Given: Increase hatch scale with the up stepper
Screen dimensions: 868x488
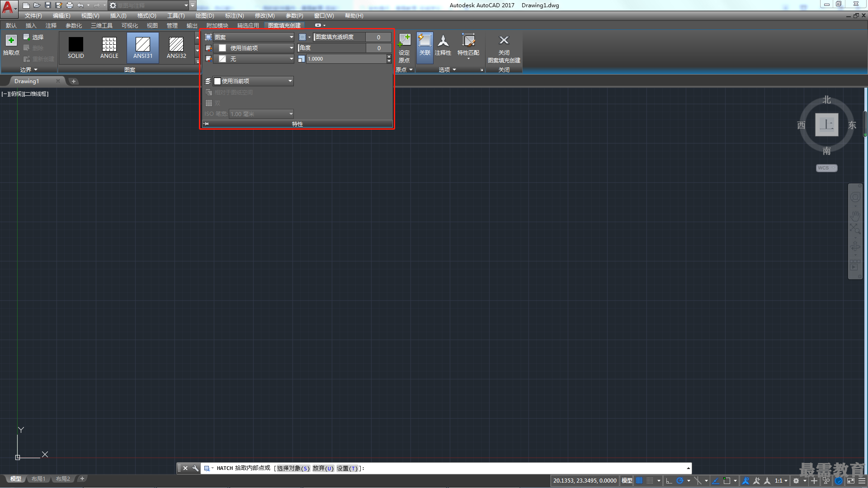Looking at the screenshot, I should click(x=389, y=56).
